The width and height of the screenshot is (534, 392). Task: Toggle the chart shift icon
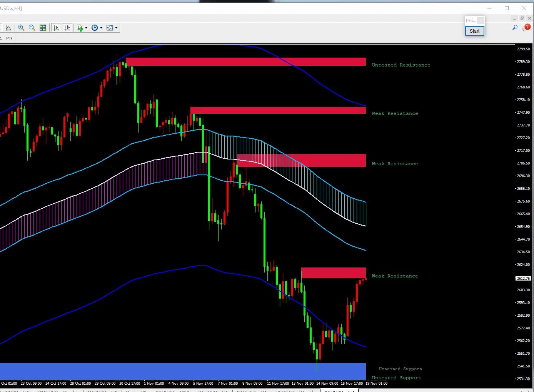click(67, 28)
